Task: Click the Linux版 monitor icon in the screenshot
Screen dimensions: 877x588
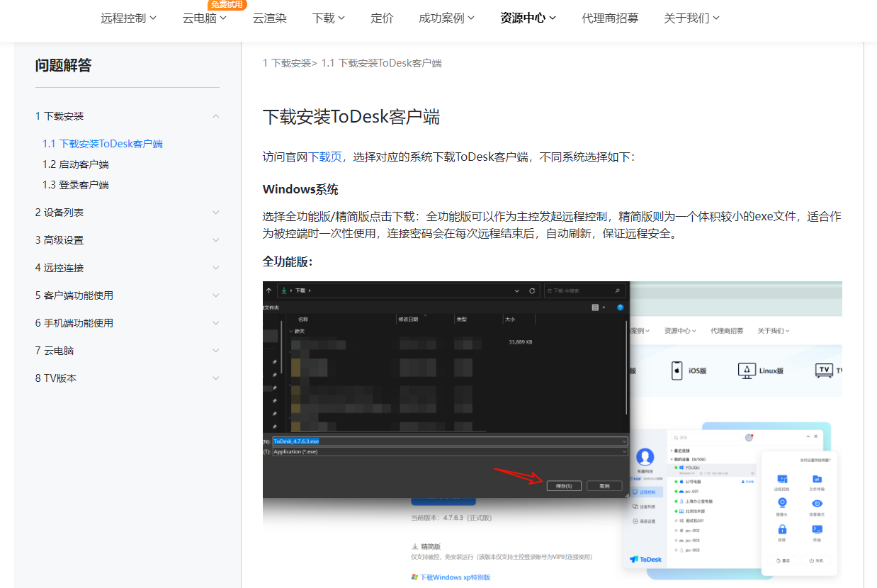Action: [747, 370]
